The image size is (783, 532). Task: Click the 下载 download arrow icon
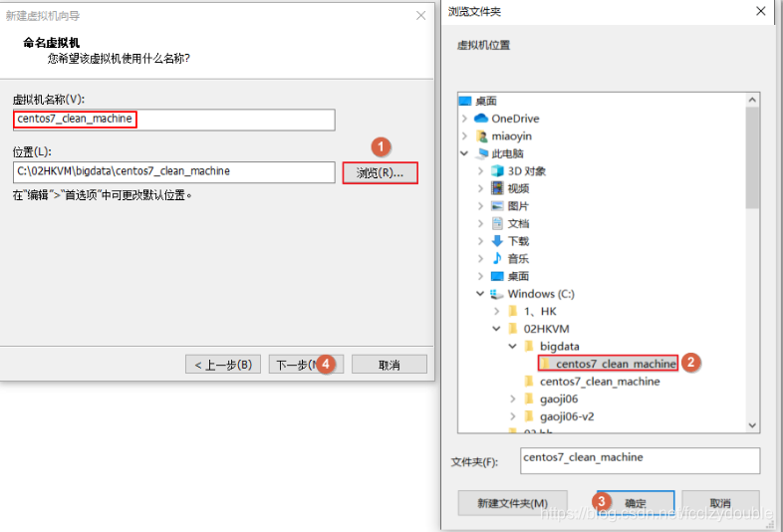[x=497, y=241]
